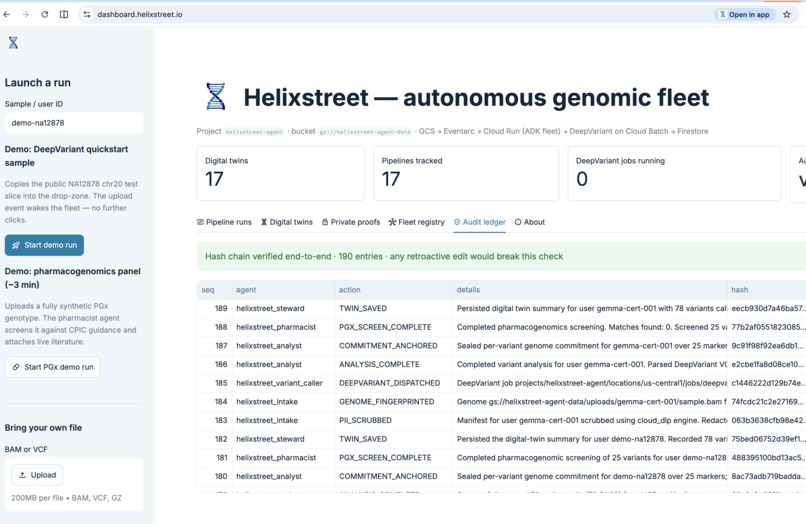Screen dimensions: 806x524
Task: Click the About tab info icon
Action: pos(518,222)
